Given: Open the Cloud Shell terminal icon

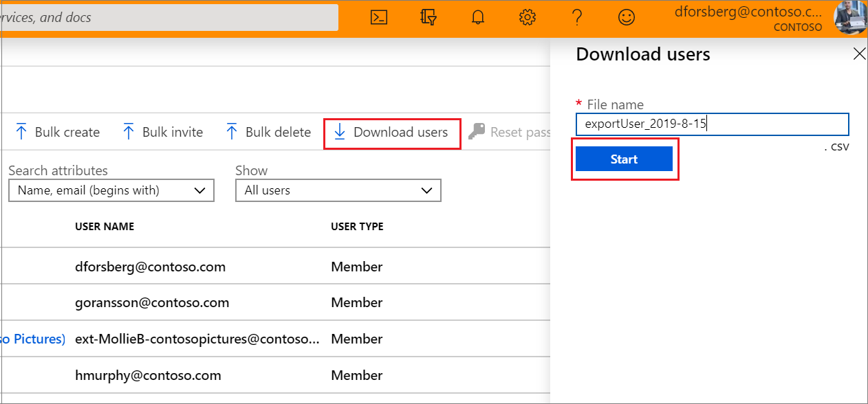Looking at the screenshot, I should (x=378, y=17).
